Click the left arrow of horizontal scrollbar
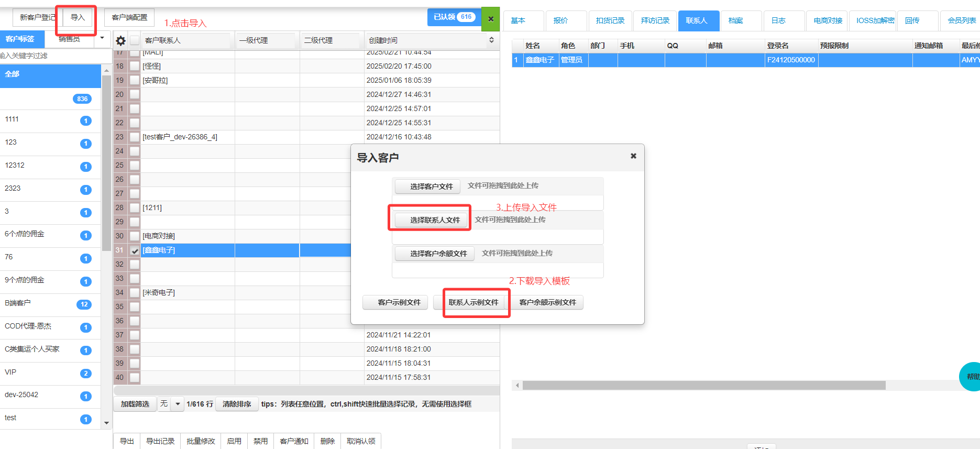The width and height of the screenshot is (980, 449). coord(517,386)
